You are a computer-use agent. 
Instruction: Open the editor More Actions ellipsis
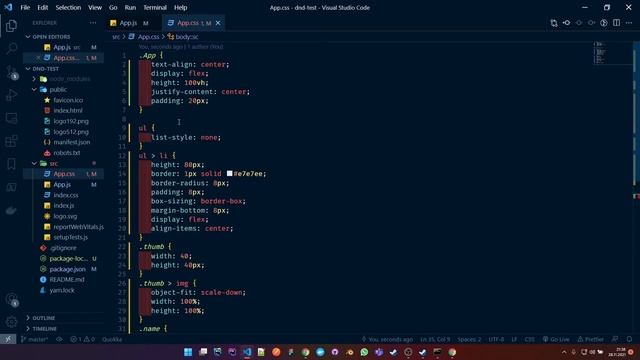click(x=629, y=23)
